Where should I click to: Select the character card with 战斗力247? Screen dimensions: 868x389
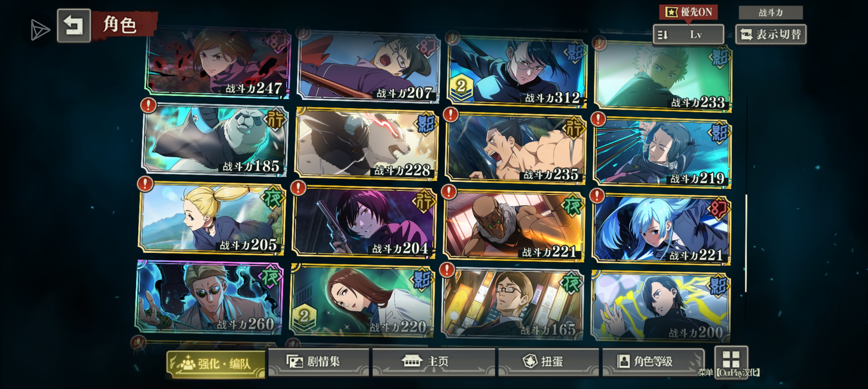click(x=218, y=62)
